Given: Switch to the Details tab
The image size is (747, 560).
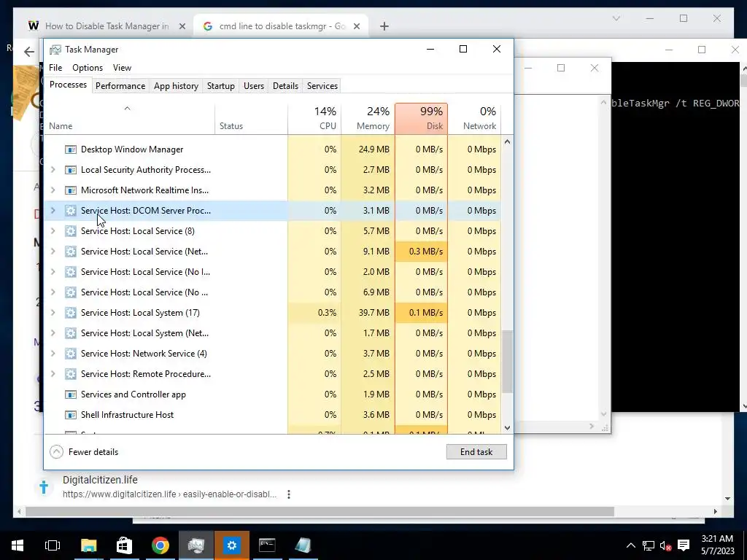Looking at the screenshot, I should [285, 86].
